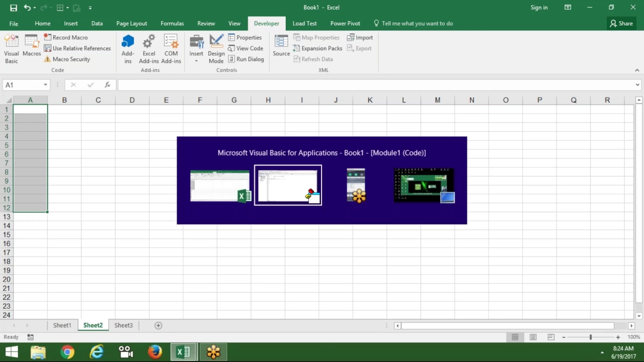Image resolution: width=644 pixels, height=362 pixels.
Task: Select the Visual Basic editor thumbnail
Action: point(288,186)
